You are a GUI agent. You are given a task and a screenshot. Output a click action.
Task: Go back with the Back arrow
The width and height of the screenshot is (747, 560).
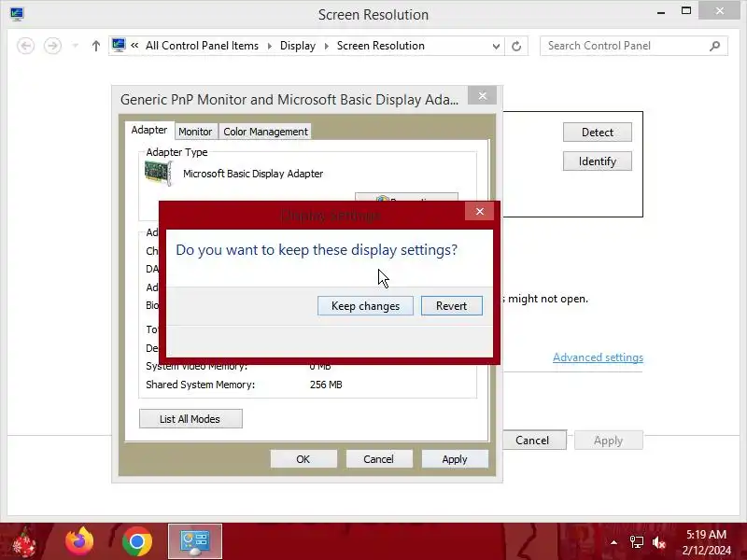[x=26, y=46]
